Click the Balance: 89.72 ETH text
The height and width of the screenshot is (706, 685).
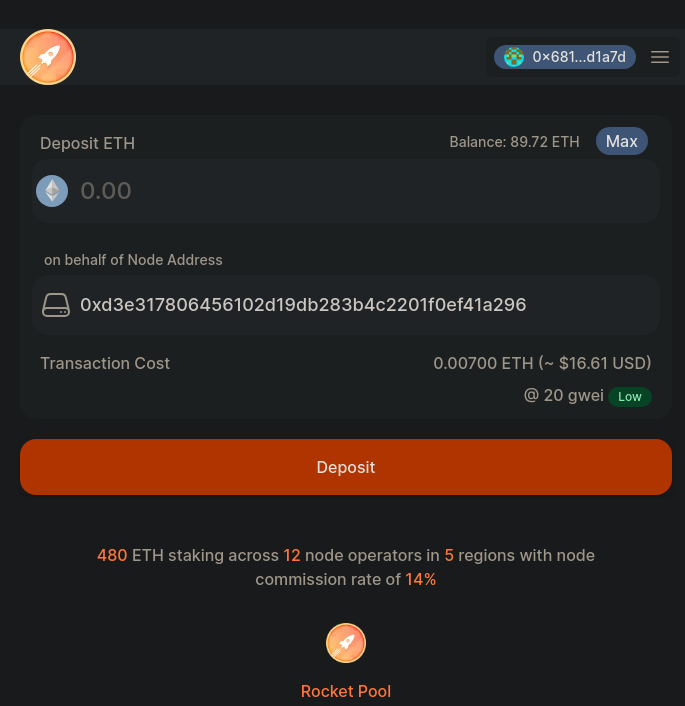click(514, 142)
